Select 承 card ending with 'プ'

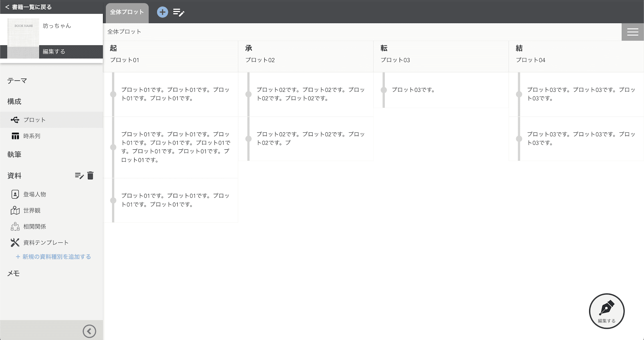click(x=306, y=139)
